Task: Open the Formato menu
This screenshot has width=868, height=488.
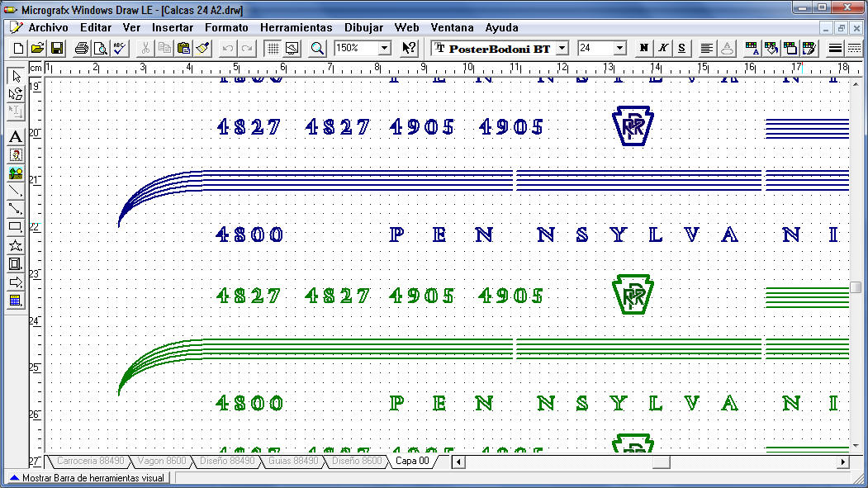Action: (x=226, y=27)
